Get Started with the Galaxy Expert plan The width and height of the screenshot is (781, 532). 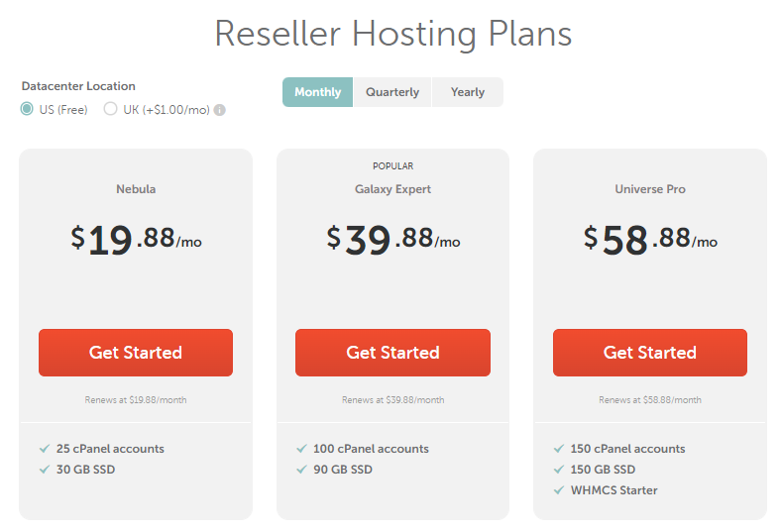coord(392,353)
